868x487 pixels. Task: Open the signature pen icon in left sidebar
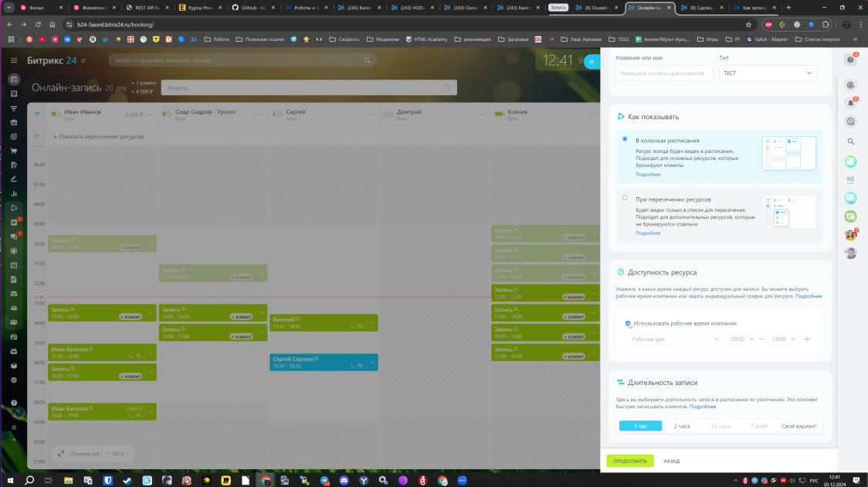14,179
